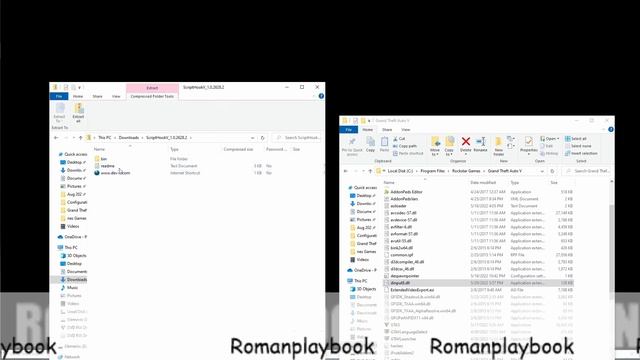The width and height of the screenshot is (640, 360).
Task: Click the search box in GTA V window
Action: click(587, 171)
